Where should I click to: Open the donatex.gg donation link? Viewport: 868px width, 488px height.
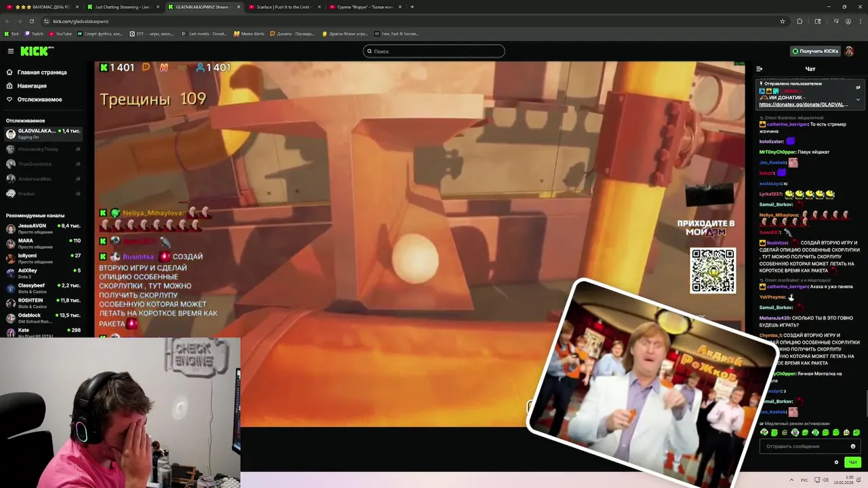click(804, 104)
